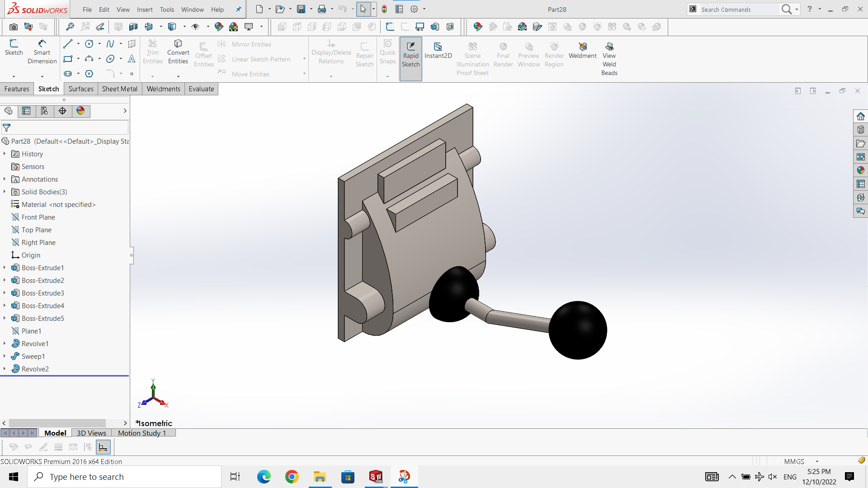Expand the Boss-Extrude1 feature

point(5,268)
